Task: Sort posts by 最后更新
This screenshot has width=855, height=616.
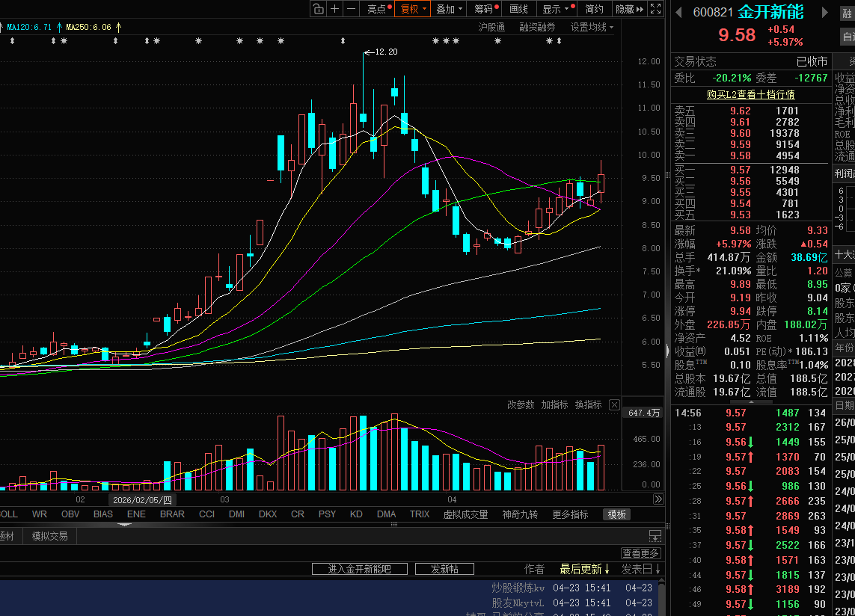Action: [584, 569]
